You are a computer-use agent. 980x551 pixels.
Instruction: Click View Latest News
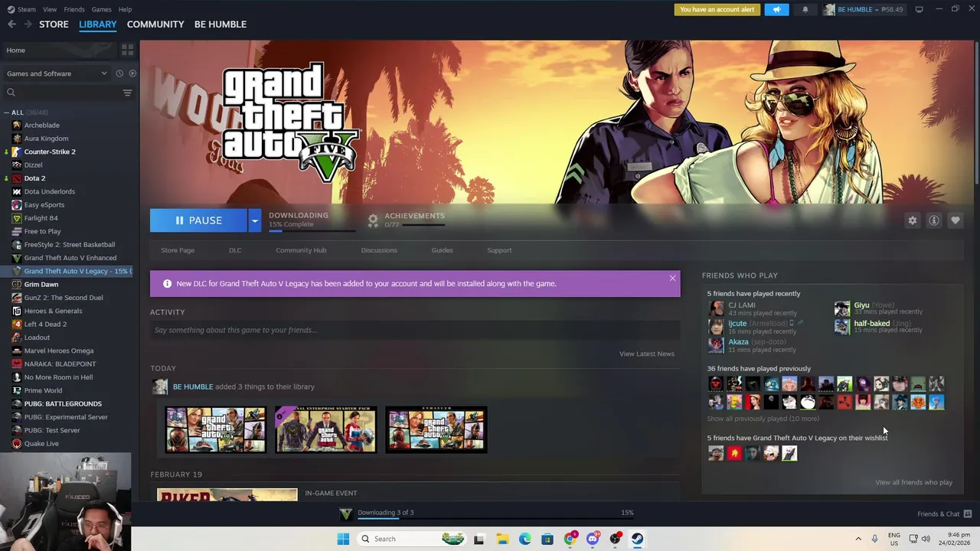647,354
